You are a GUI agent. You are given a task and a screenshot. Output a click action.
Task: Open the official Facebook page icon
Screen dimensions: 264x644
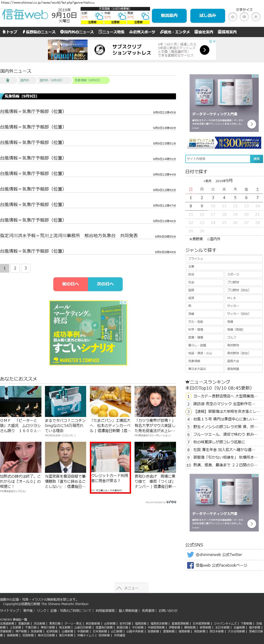(x=190, y=565)
